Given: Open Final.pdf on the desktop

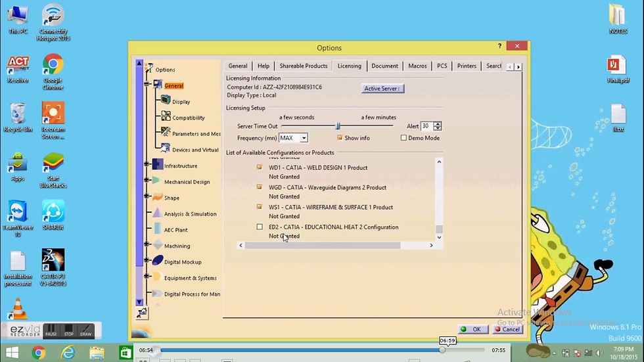Looking at the screenshot, I should pyautogui.click(x=618, y=68).
